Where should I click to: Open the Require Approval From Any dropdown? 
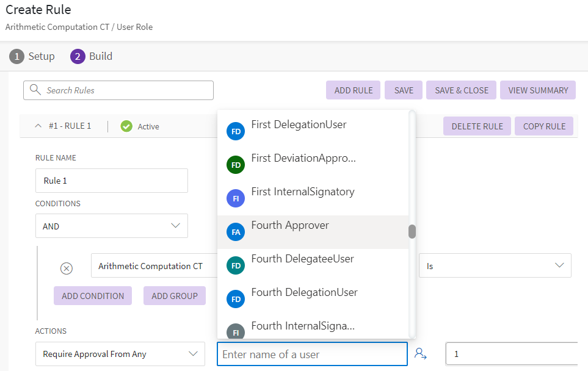pyautogui.click(x=120, y=354)
